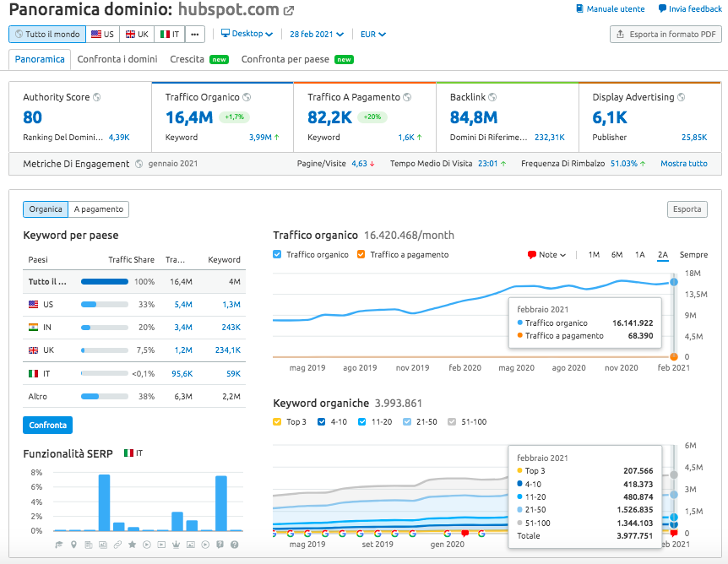Toggle the 11-20 keyword checkbox
The image size is (728, 564).
(362, 422)
